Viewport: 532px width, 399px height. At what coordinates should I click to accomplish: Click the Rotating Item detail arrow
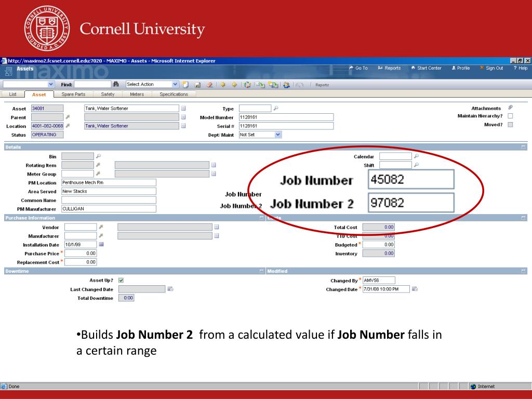pyautogui.click(x=98, y=165)
